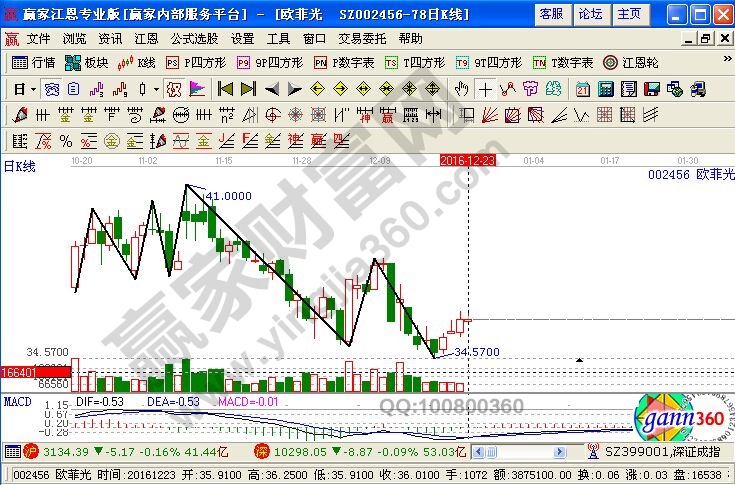Select the hand pan tool
Image resolution: width=735 pixels, height=485 pixels.
(x=462, y=88)
